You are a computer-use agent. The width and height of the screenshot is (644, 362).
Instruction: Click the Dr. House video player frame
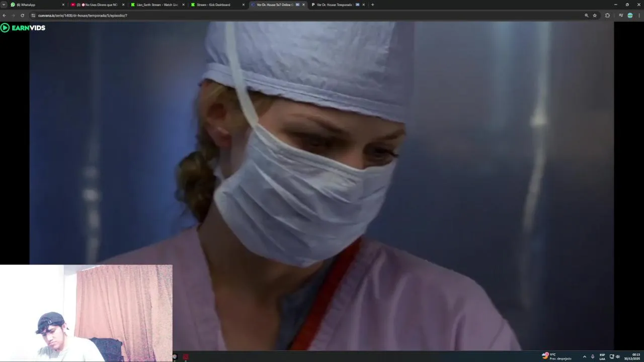point(321,186)
